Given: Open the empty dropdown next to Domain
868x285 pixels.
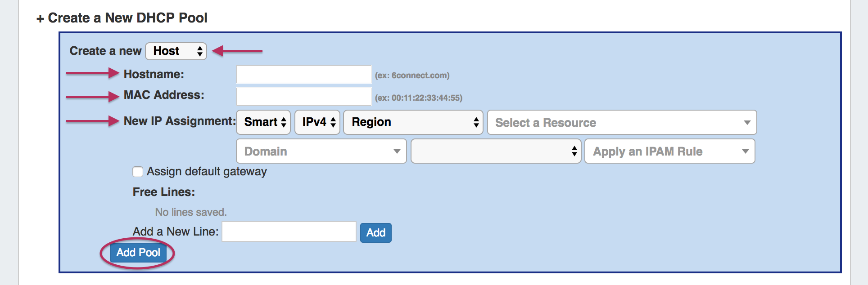Looking at the screenshot, I should 496,151.
